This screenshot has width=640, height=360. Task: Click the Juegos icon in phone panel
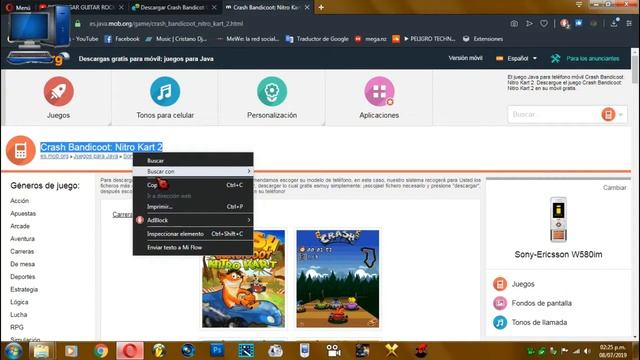(500, 284)
